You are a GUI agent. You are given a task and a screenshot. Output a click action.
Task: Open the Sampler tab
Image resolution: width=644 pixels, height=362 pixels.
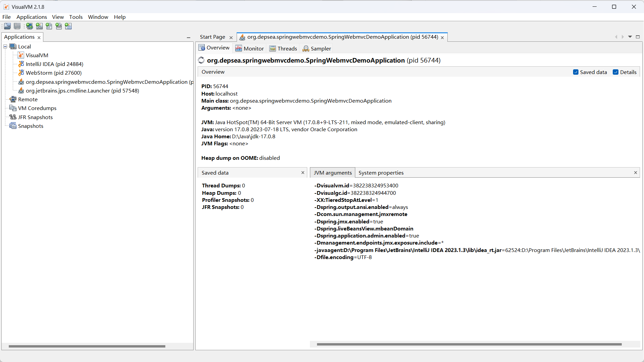(x=317, y=48)
